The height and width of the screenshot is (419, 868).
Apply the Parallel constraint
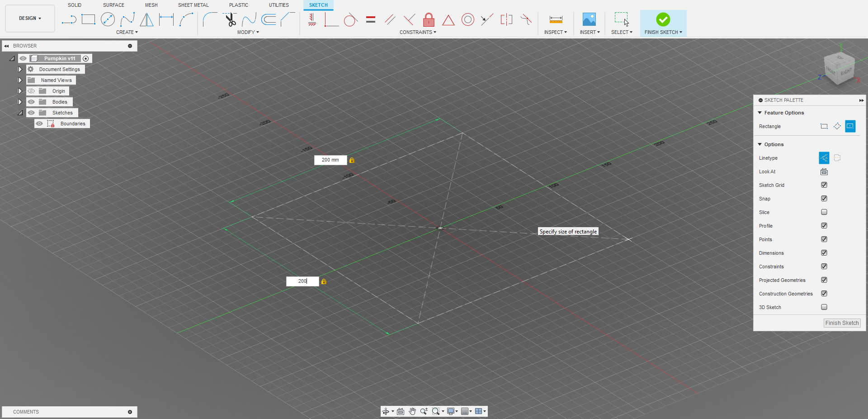(x=390, y=19)
